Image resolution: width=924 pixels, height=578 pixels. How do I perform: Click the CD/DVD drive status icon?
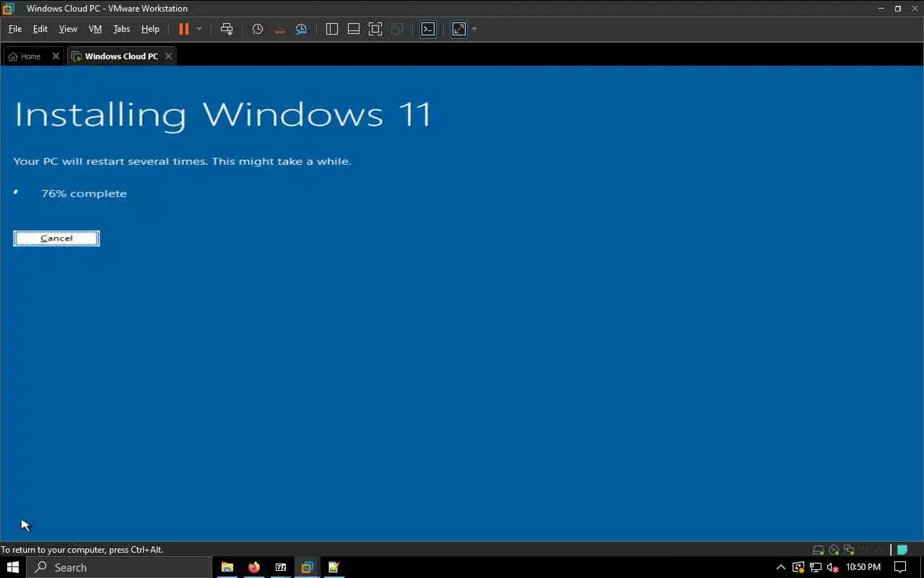click(834, 550)
